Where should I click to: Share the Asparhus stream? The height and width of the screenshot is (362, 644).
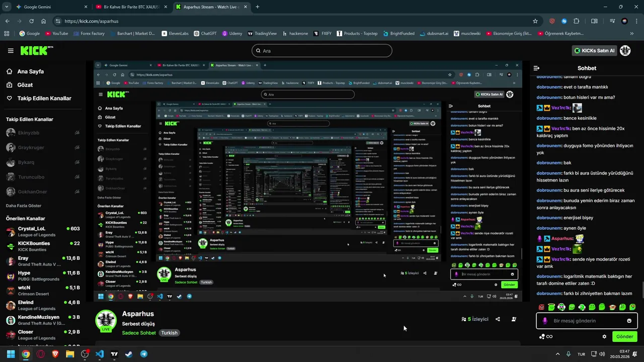[498, 319]
